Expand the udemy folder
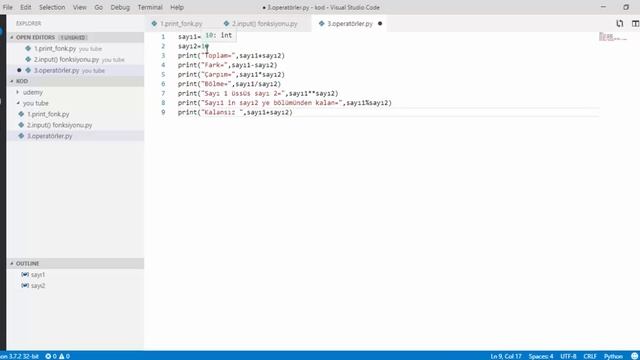This screenshot has height=360, width=640. (32, 92)
